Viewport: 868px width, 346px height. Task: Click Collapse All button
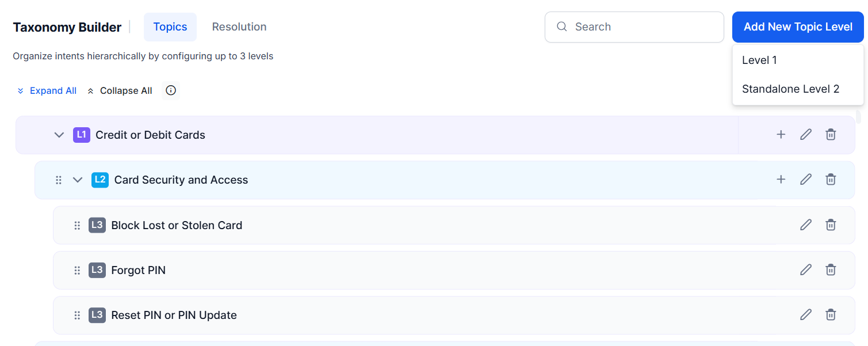(x=120, y=91)
